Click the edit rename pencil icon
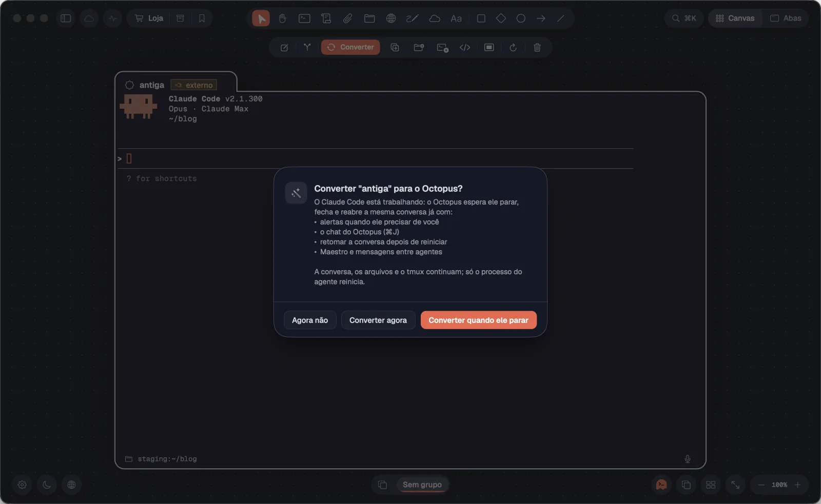Screen dimensions: 821x504 (284, 47)
